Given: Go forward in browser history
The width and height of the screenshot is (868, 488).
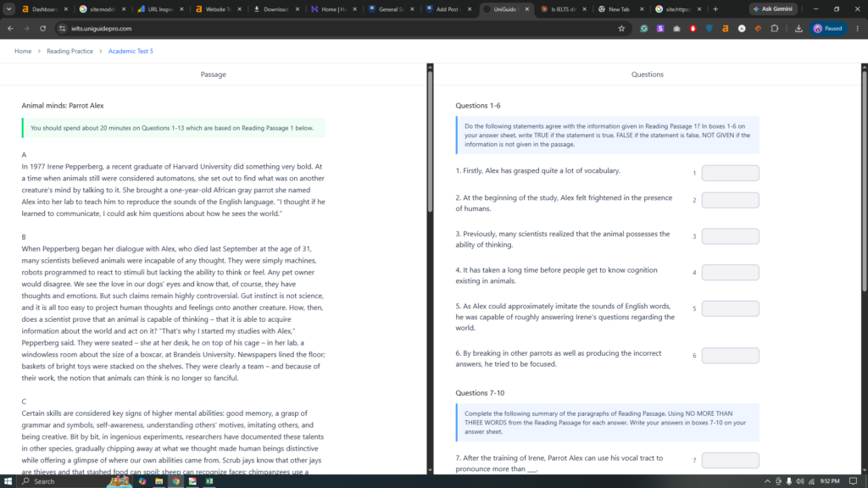Looking at the screenshot, I should click(26, 28).
